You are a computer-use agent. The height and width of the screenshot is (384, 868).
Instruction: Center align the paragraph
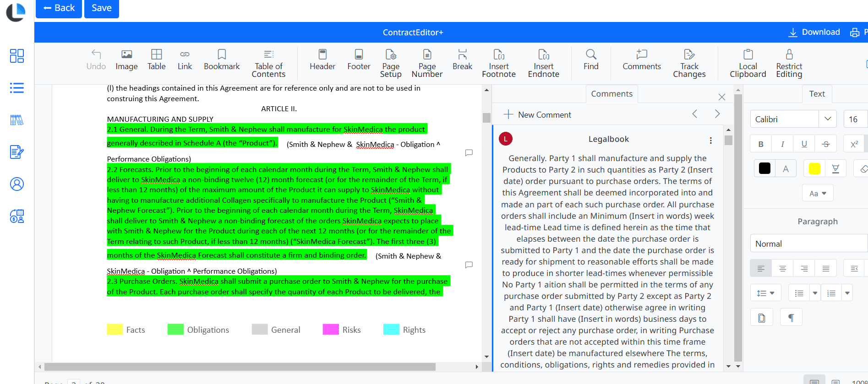pos(782,269)
